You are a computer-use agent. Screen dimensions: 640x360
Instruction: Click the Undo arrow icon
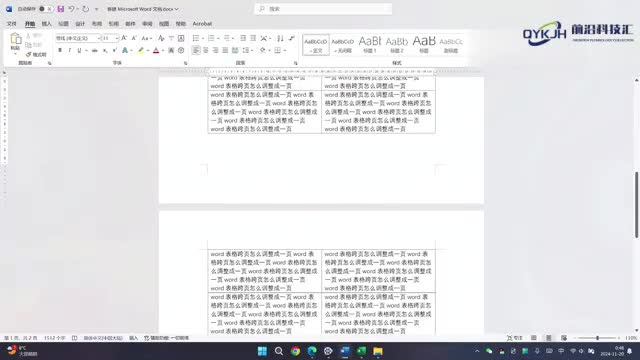71,9
